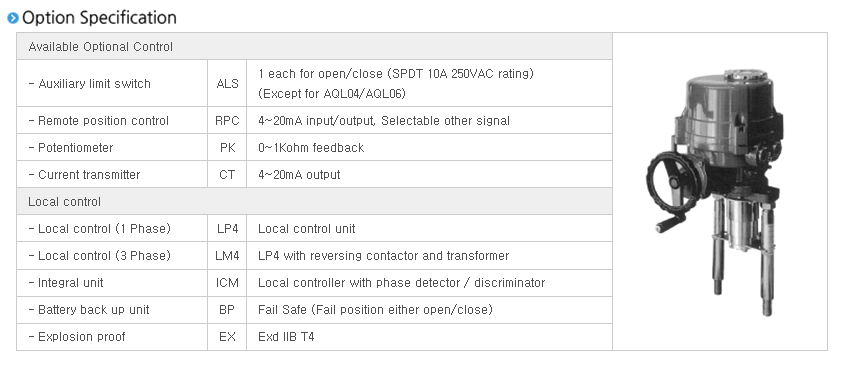
Task: Click the Current transmitter label
Action: click(x=84, y=174)
